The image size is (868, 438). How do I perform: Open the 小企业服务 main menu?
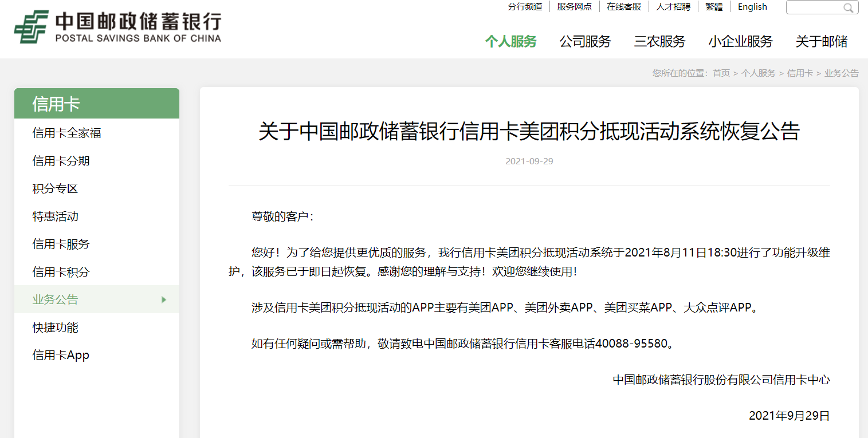[x=740, y=41]
